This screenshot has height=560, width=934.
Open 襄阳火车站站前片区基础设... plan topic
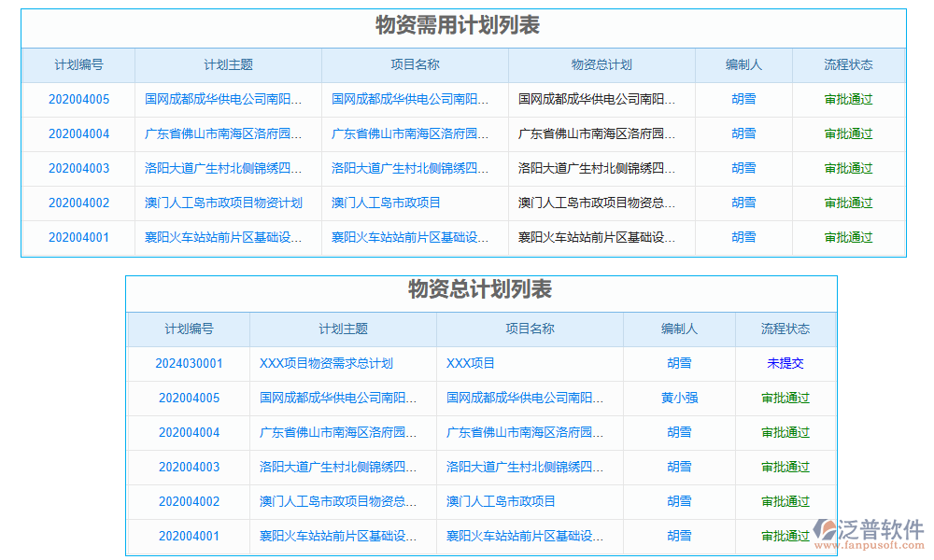click(x=228, y=237)
